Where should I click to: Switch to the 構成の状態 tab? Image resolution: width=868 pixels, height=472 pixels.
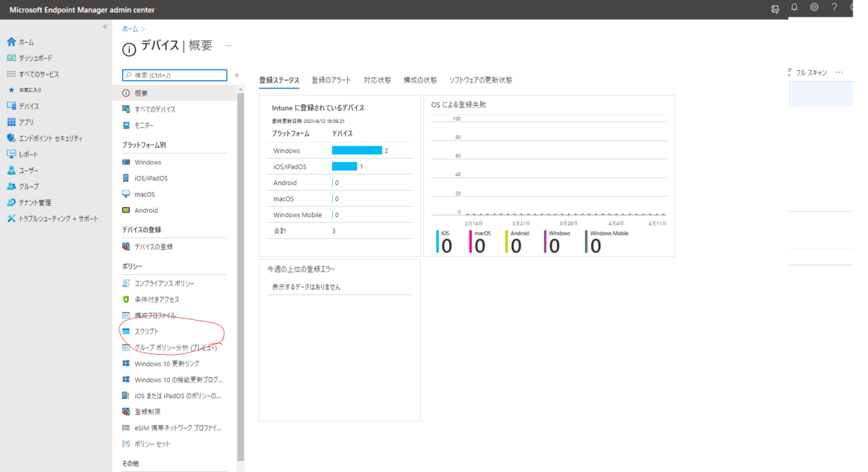(420, 80)
